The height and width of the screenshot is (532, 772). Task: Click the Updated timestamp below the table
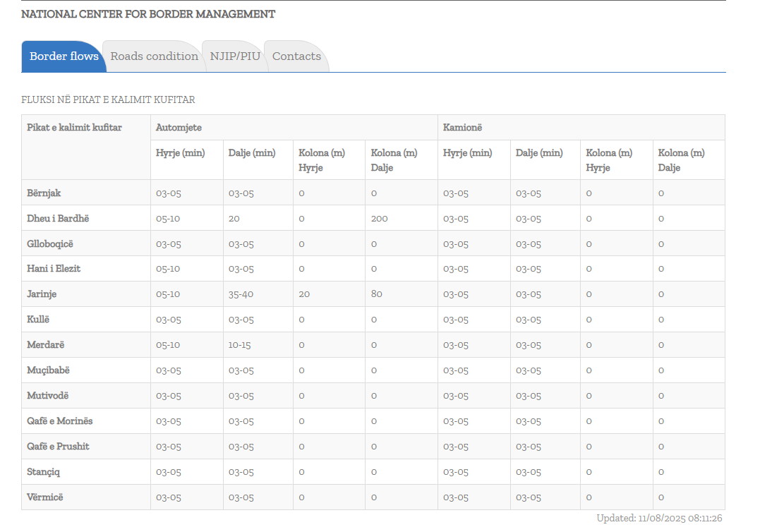point(658,519)
